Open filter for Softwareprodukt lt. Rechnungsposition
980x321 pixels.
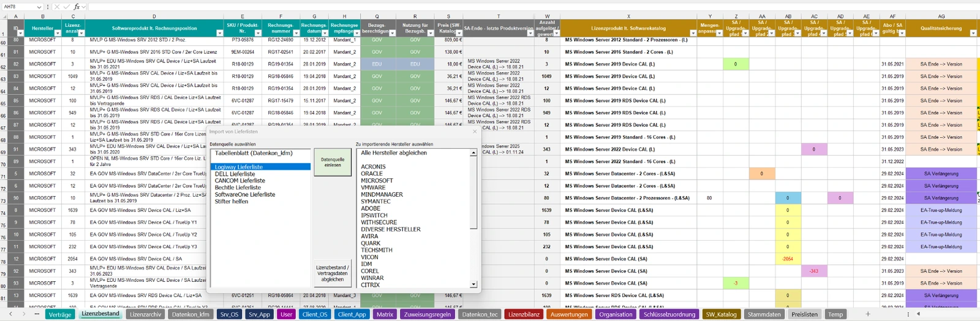[219, 33]
